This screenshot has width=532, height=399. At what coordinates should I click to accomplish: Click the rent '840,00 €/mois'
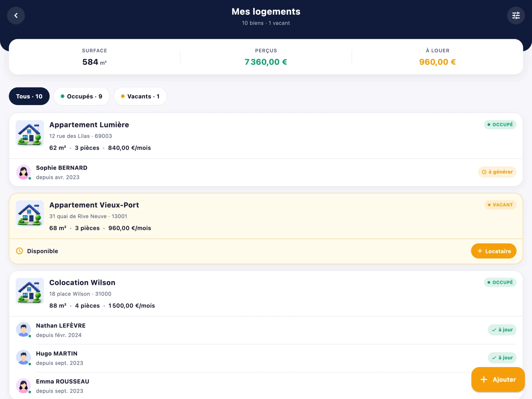[129, 148]
